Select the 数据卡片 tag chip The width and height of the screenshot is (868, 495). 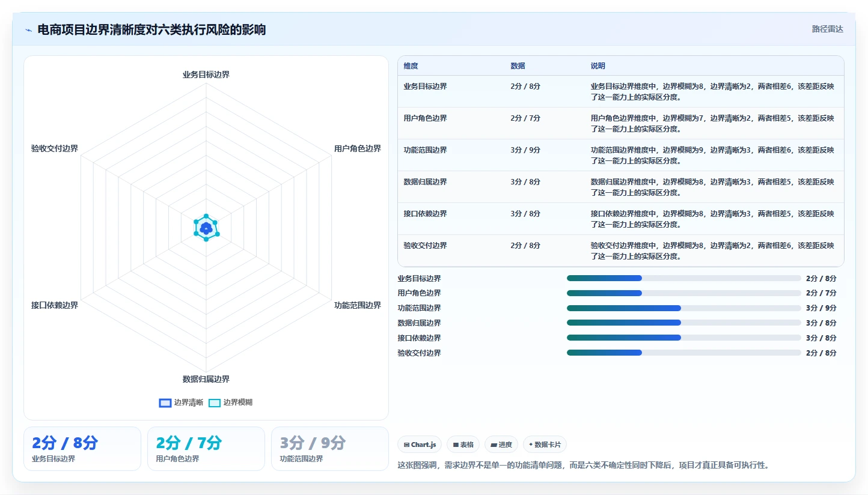(x=545, y=445)
